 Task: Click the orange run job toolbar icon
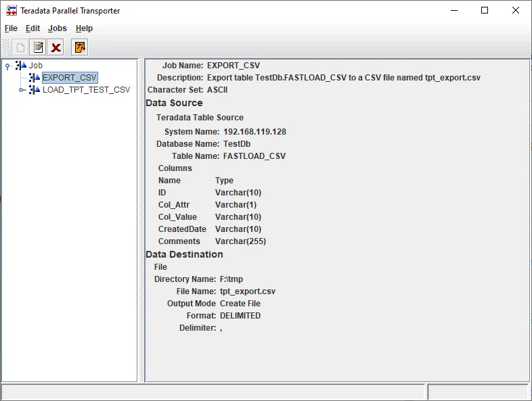tap(80, 47)
